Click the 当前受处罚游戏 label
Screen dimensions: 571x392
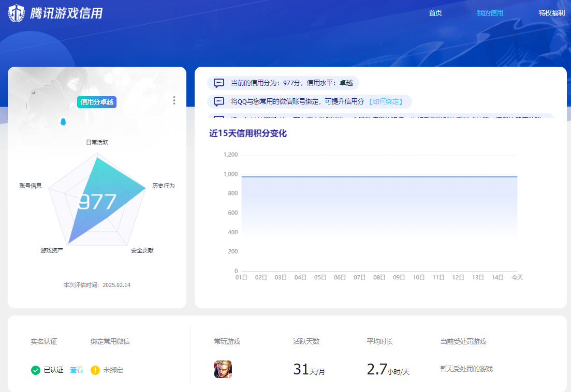463,341
